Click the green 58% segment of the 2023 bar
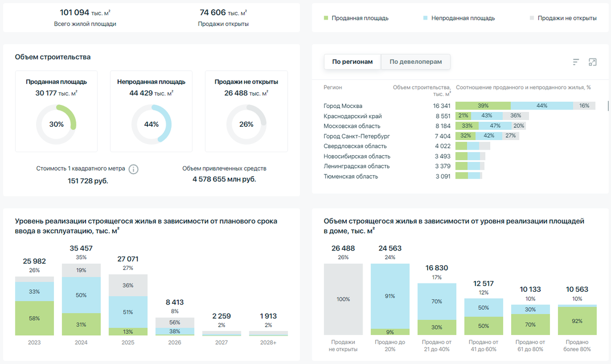Image resolution: width=611 pixels, height=364 pixels. pyautogui.click(x=34, y=318)
